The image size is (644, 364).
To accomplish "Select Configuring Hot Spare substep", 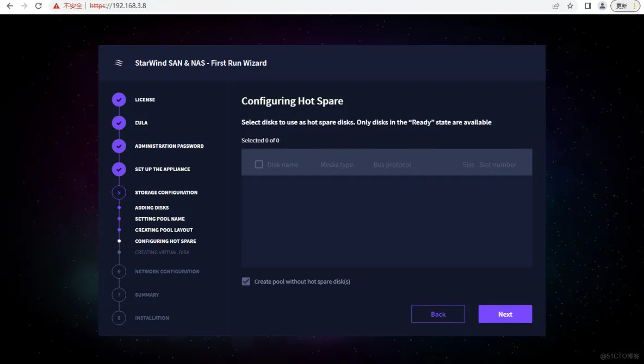I will click(x=165, y=241).
